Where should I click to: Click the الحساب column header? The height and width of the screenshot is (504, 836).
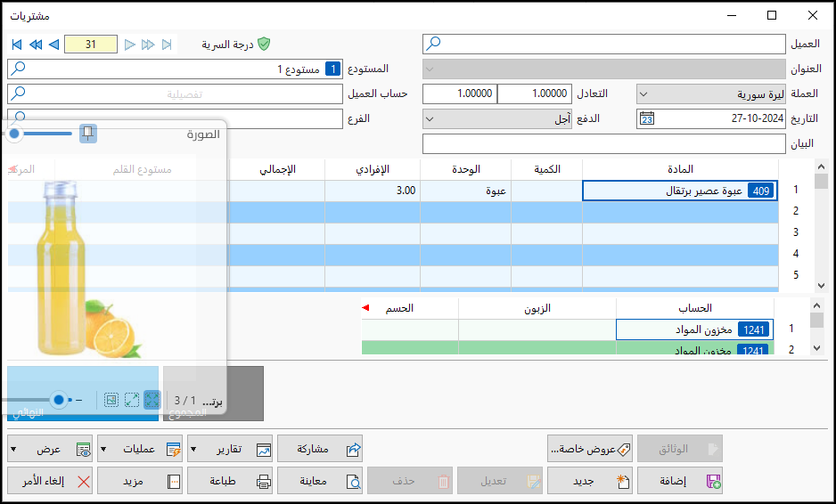[x=694, y=308]
